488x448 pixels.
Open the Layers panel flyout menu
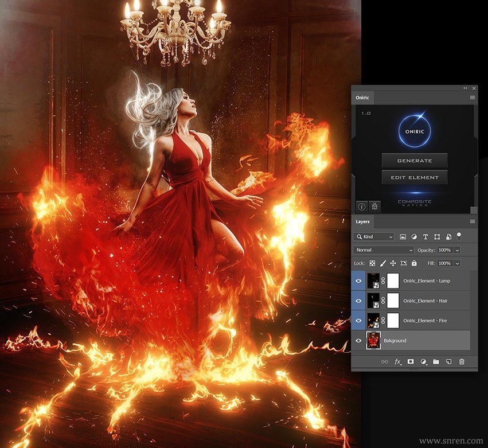click(x=473, y=221)
